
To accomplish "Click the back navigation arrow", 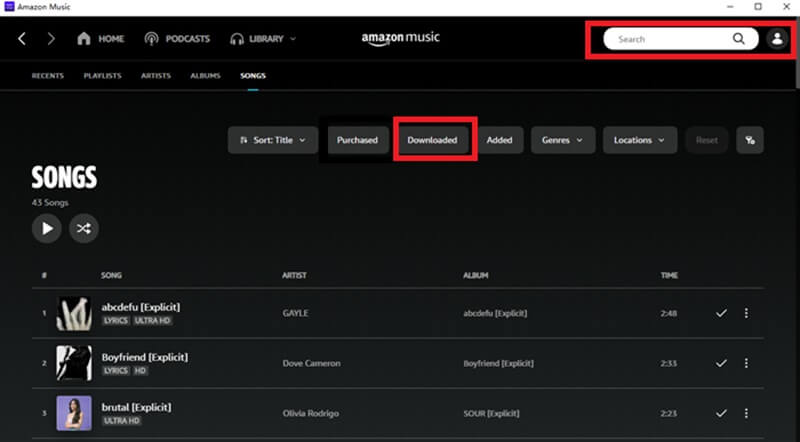I will pyautogui.click(x=20, y=39).
